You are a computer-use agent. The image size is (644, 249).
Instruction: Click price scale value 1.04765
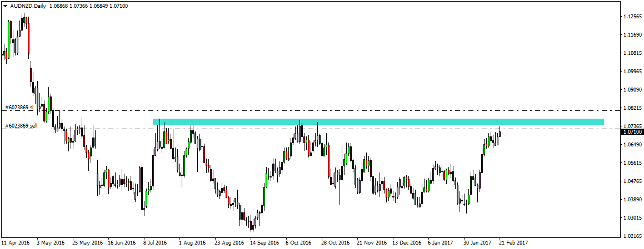[x=632, y=181]
